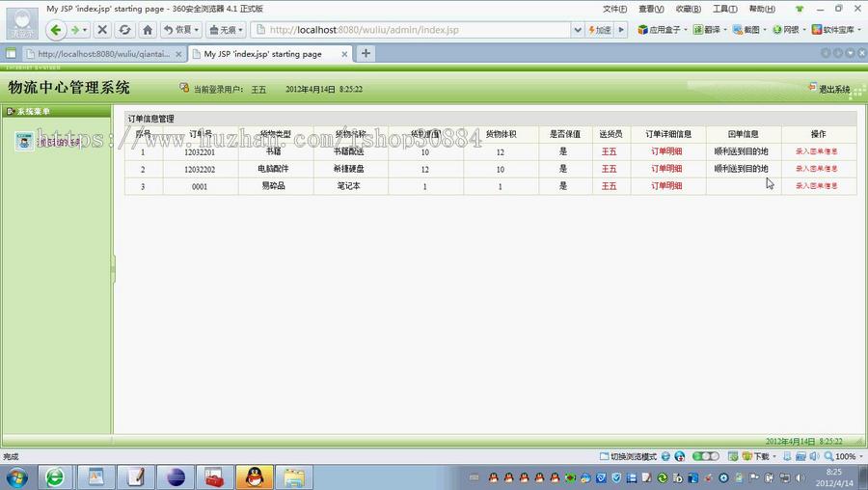Reload the page with the refresh icon

pos(125,30)
